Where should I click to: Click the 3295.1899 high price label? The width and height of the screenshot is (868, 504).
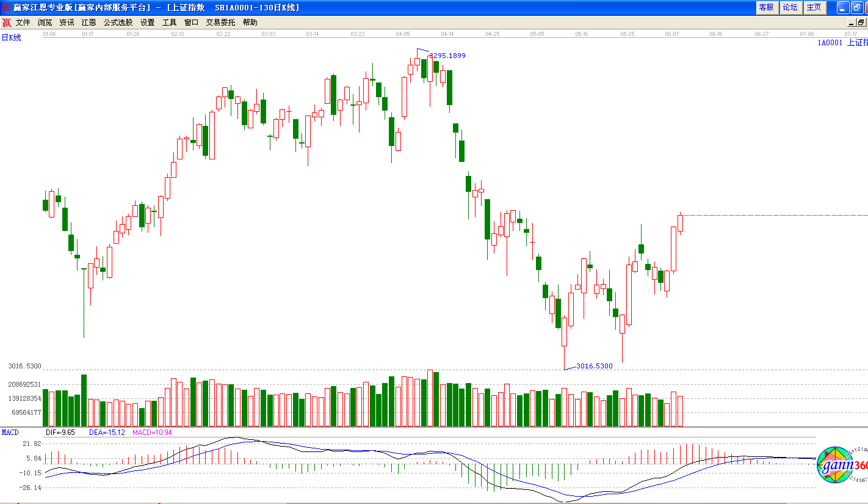tap(447, 56)
